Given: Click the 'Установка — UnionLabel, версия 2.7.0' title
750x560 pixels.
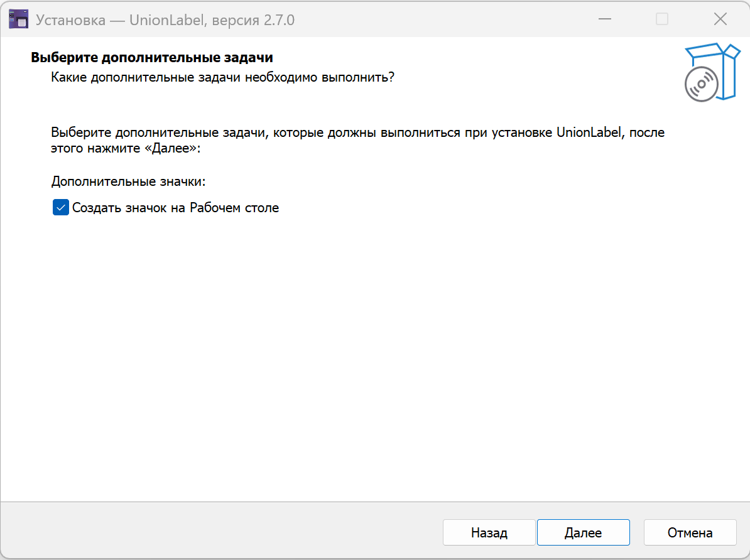Looking at the screenshot, I should tap(165, 20).
